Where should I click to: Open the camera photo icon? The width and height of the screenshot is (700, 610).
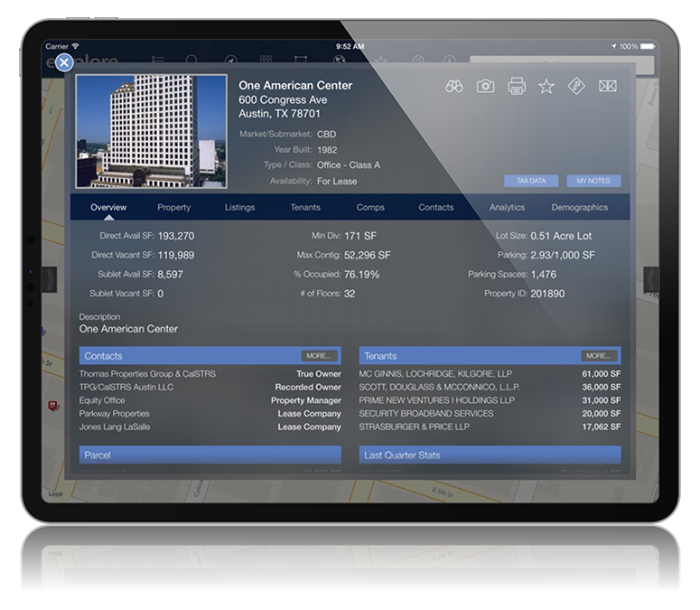(486, 86)
